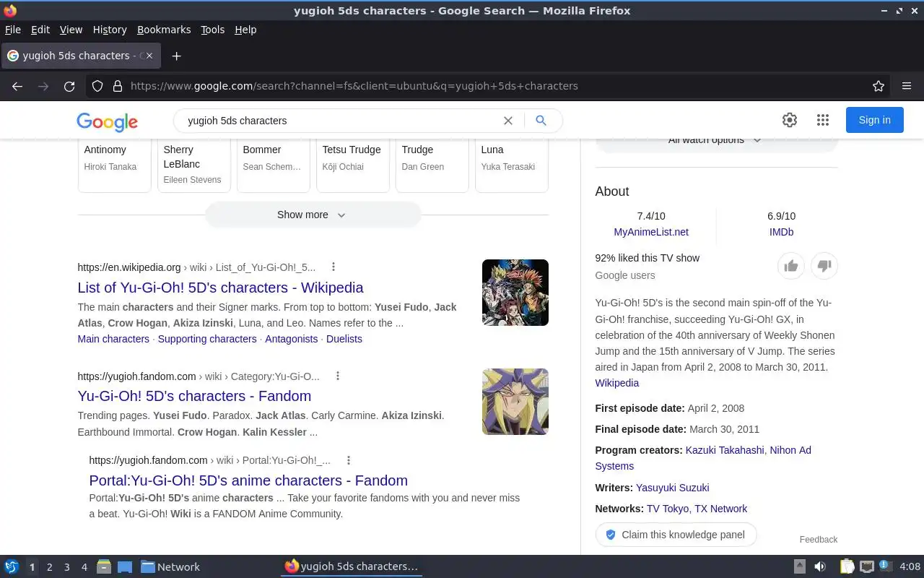Dislike this TV show thumbs down
The width and height of the screenshot is (924, 578).
(x=824, y=266)
